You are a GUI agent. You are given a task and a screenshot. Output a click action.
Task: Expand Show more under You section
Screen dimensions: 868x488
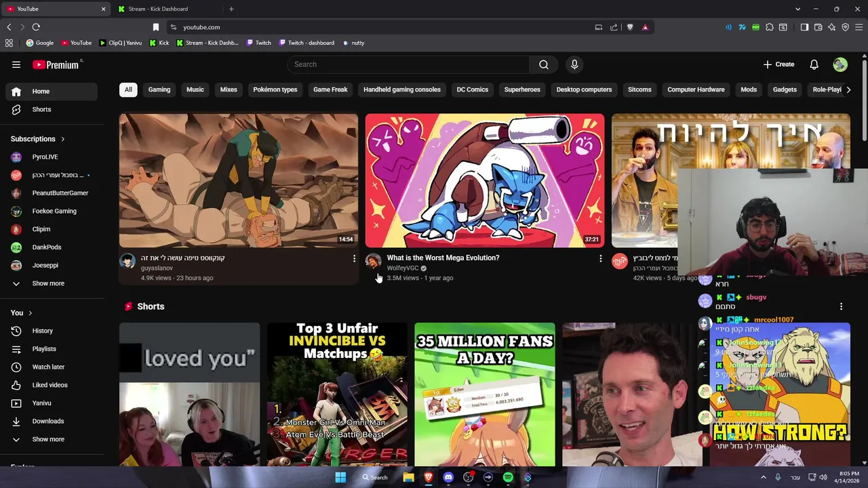(52, 439)
